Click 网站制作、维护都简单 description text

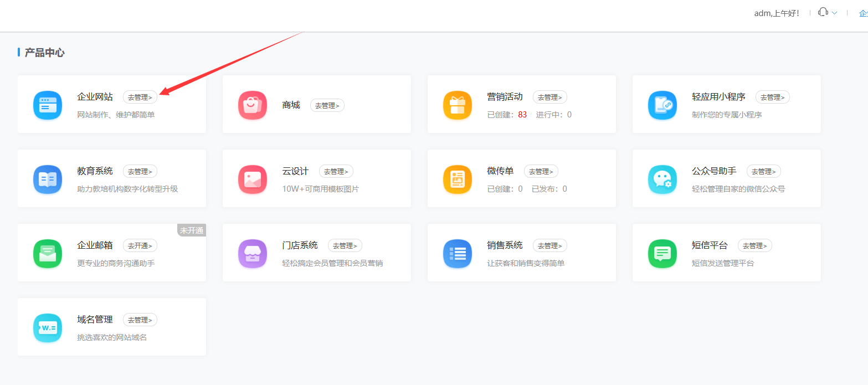(x=116, y=115)
